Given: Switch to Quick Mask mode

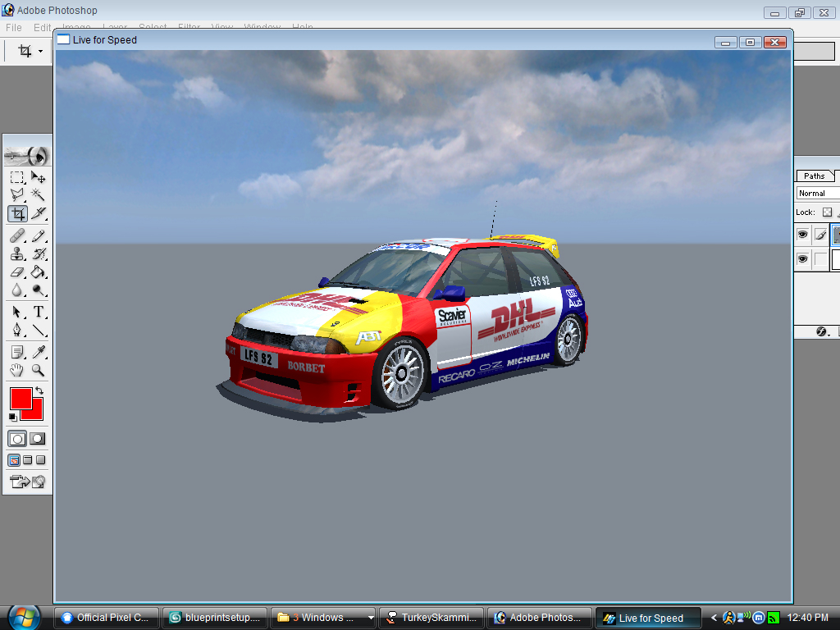Looking at the screenshot, I should (38, 440).
